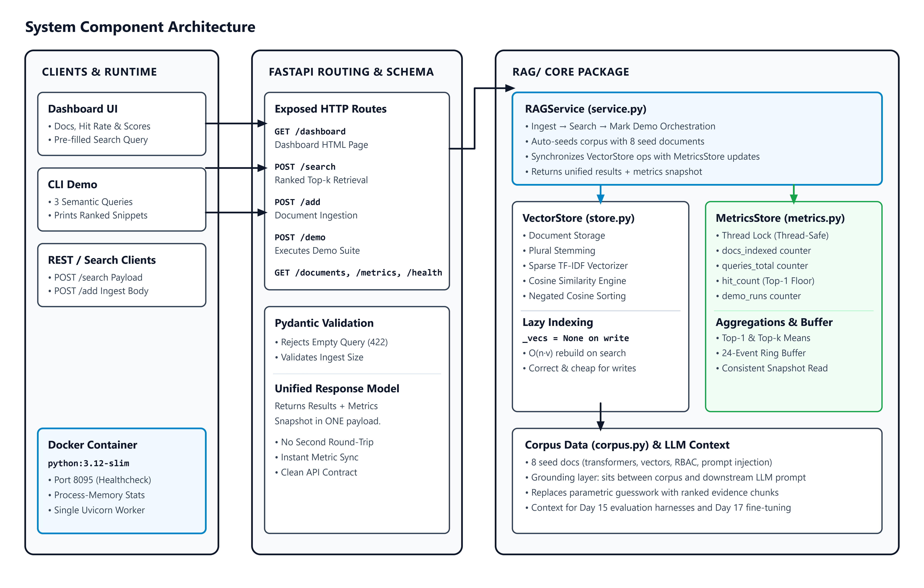Click 'Validates Ingest Size' bullet
The width and height of the screenshot is (924, 588).
(319, 357)
